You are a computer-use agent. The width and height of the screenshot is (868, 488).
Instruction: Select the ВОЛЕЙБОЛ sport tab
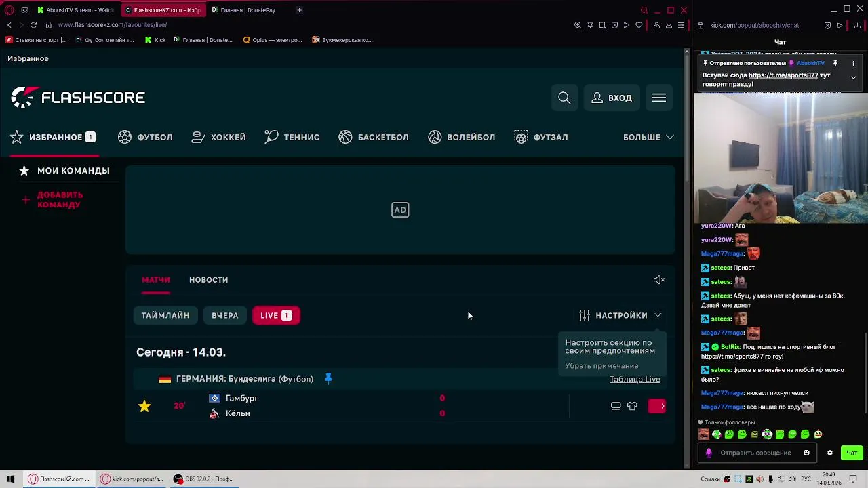coord(462,137)
